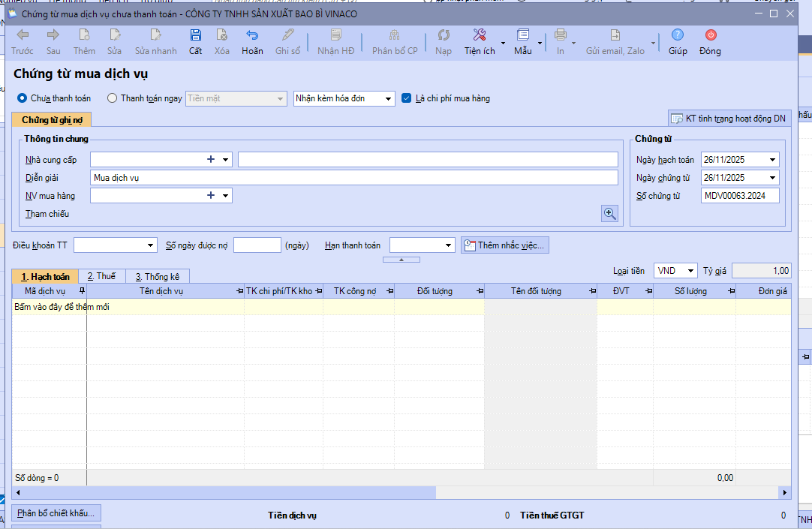Screen dimensions: 812x529
Task: Switch to the 3. Thống kê tab
Action: point(157,277)
